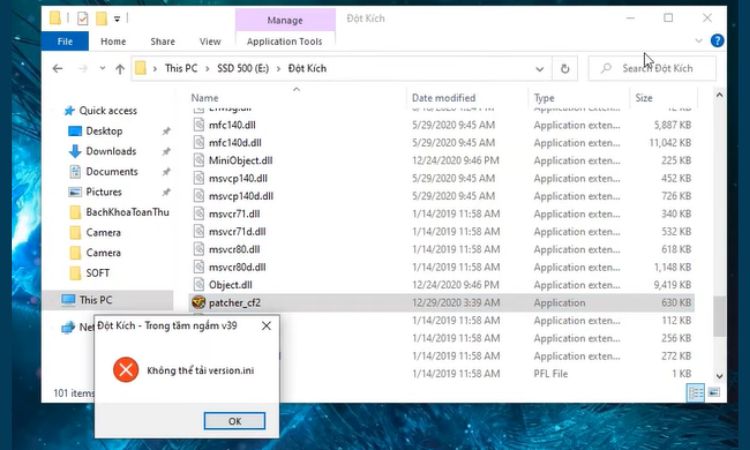Open the Share ribbon tab
The width and height of the screenshot is (750, 450).
[163, 42]
